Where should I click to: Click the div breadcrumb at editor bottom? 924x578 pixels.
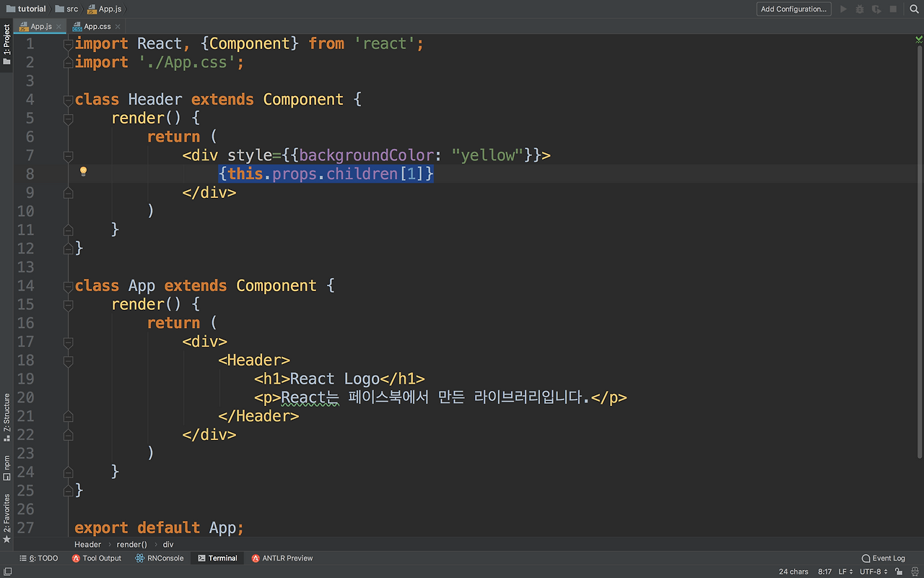coord(168,544)
